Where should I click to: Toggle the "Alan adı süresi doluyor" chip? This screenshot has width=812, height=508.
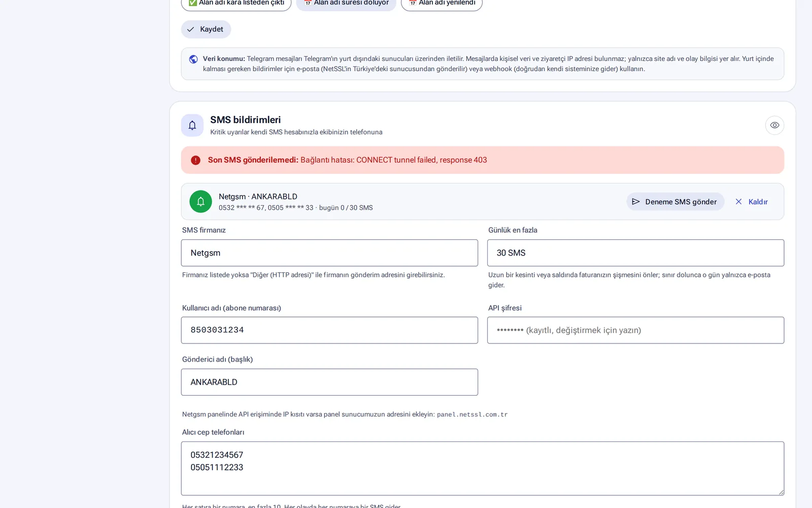pos(346,3)
